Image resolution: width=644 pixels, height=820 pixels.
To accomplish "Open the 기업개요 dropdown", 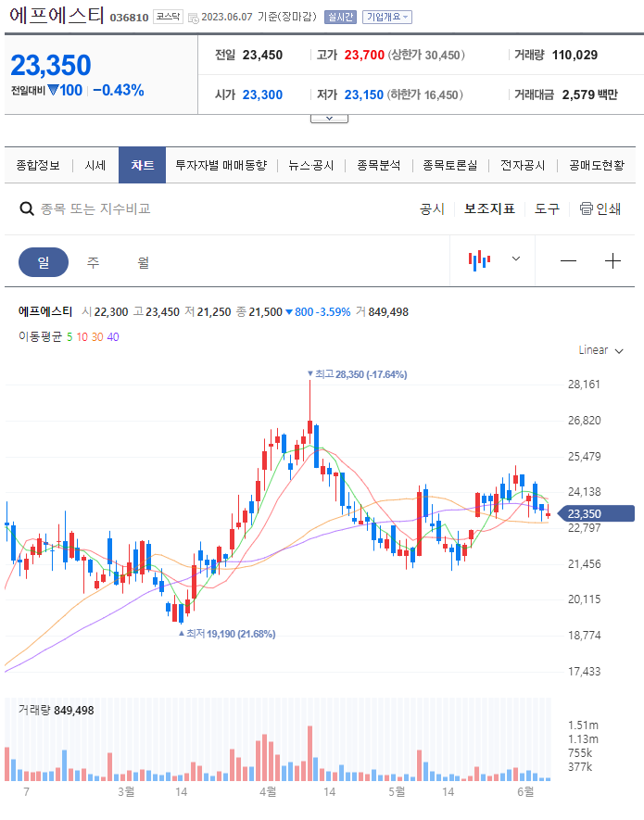I will click(387, 18).
